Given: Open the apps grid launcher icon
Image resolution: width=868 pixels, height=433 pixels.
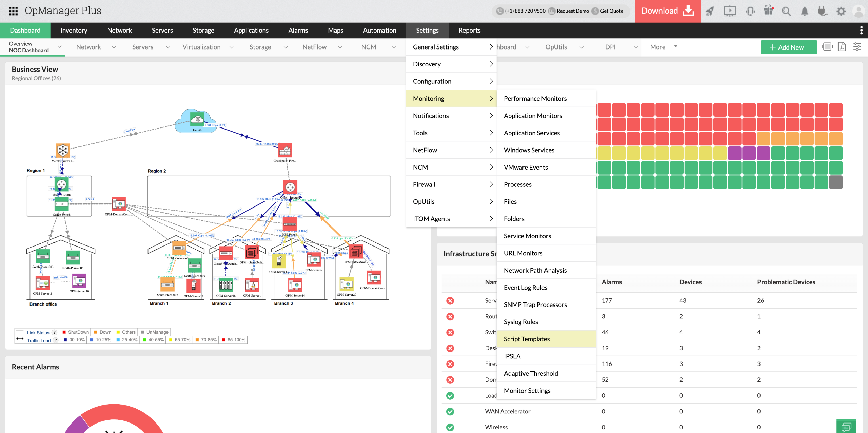Looking at the screenshot, I should click(x=13, y=11).
